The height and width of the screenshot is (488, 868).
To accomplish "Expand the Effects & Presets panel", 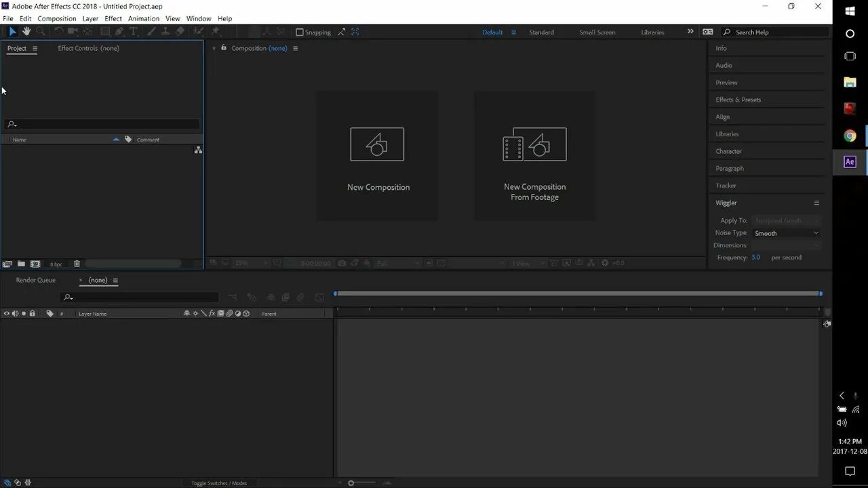I will 738,100.
